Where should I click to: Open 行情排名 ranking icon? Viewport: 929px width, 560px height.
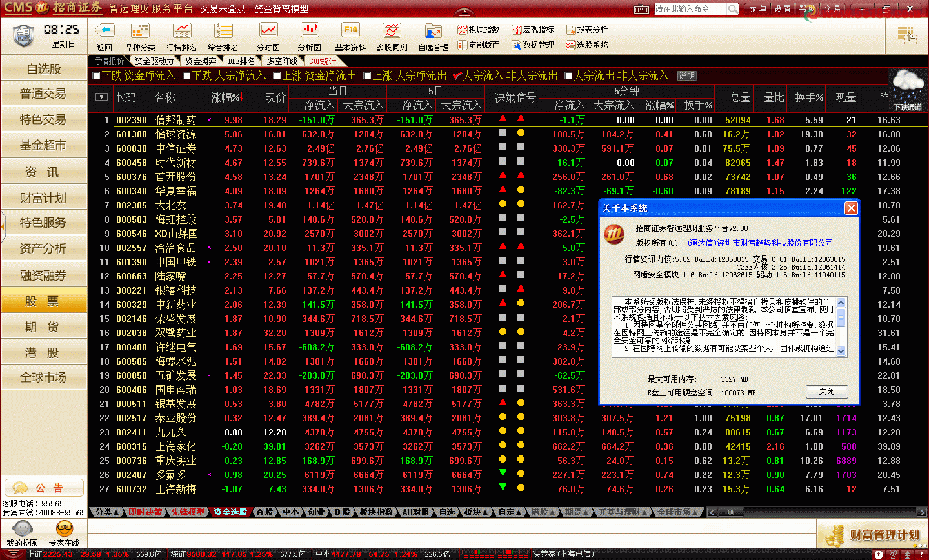pyautogui.click(x=182, y=30)
